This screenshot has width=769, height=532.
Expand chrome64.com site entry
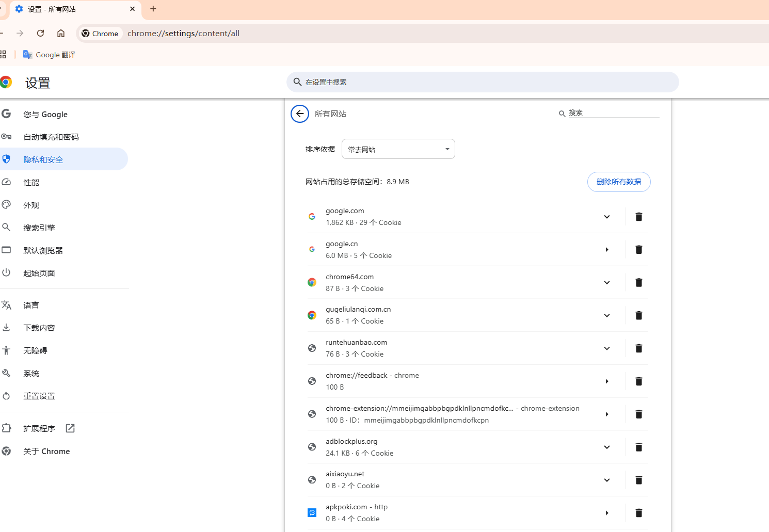[607, 282]
